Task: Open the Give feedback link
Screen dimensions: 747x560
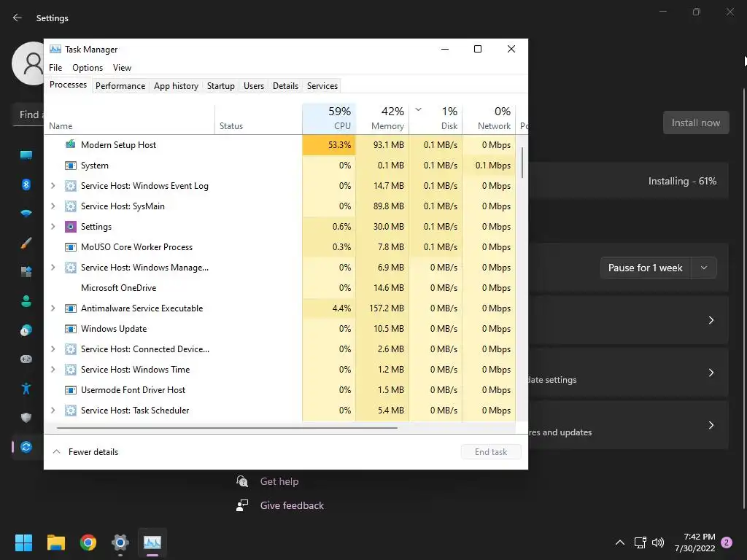Action: pos(292,505)
